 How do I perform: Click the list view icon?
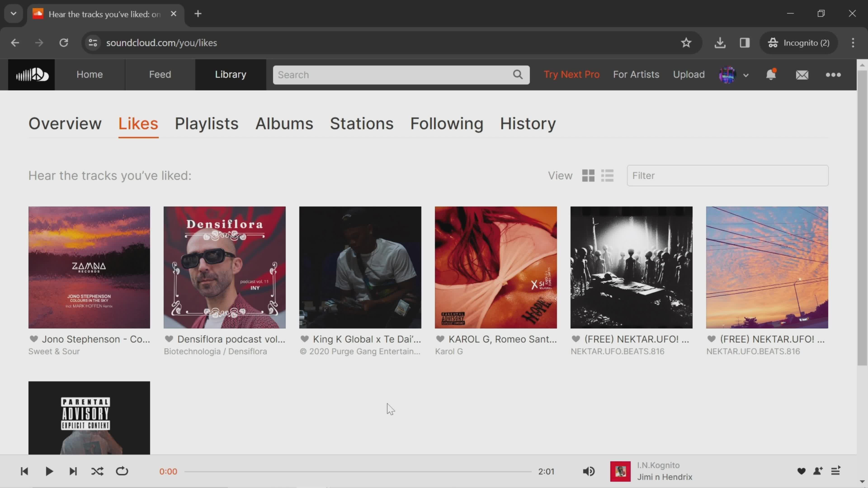pyautogui.click(x=607, y=175)
